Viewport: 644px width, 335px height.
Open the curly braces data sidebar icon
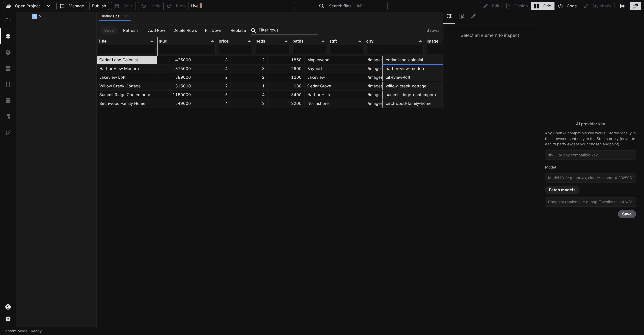pos(8,84)
